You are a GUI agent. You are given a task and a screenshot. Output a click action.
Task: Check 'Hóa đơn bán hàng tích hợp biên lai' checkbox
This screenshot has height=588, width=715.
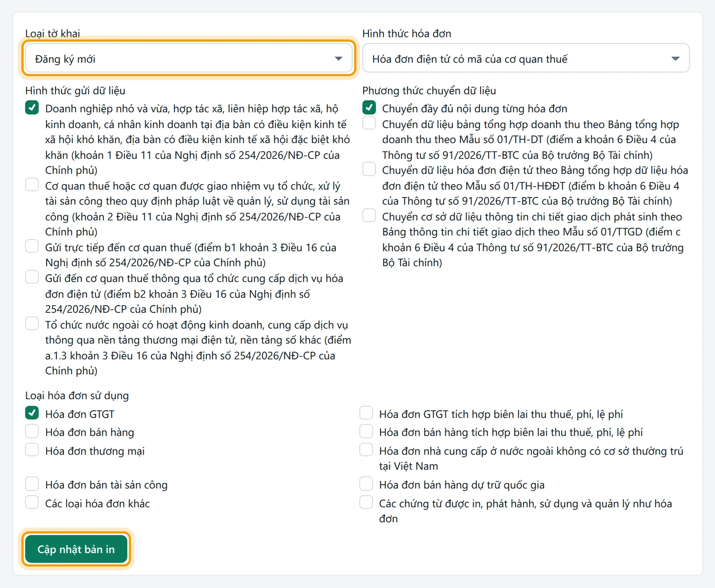pyautogui.click(x=366, y=431)
